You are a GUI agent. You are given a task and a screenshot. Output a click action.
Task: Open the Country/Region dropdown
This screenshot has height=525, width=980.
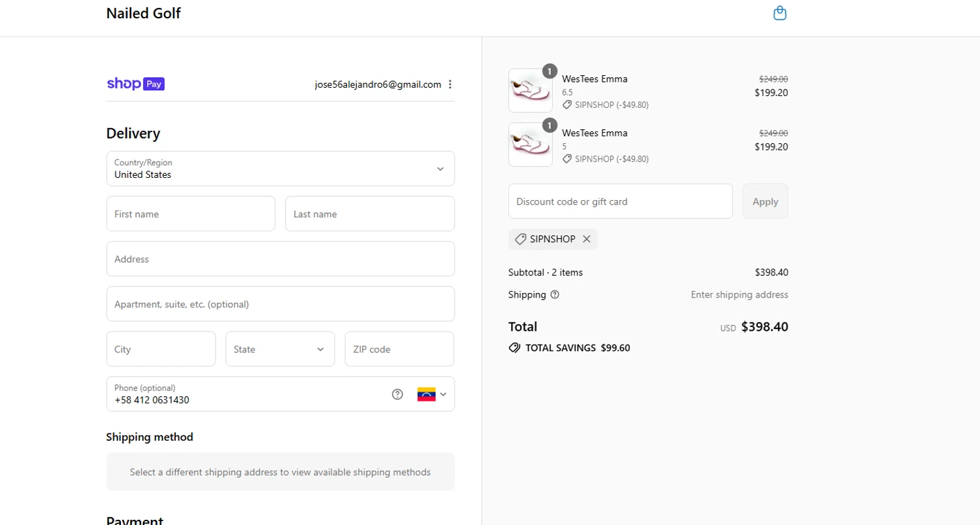coord(280,169)
